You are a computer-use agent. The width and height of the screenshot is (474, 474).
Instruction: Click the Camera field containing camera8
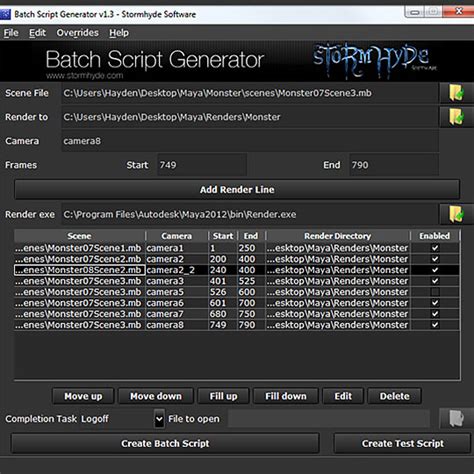click(250, 141)
